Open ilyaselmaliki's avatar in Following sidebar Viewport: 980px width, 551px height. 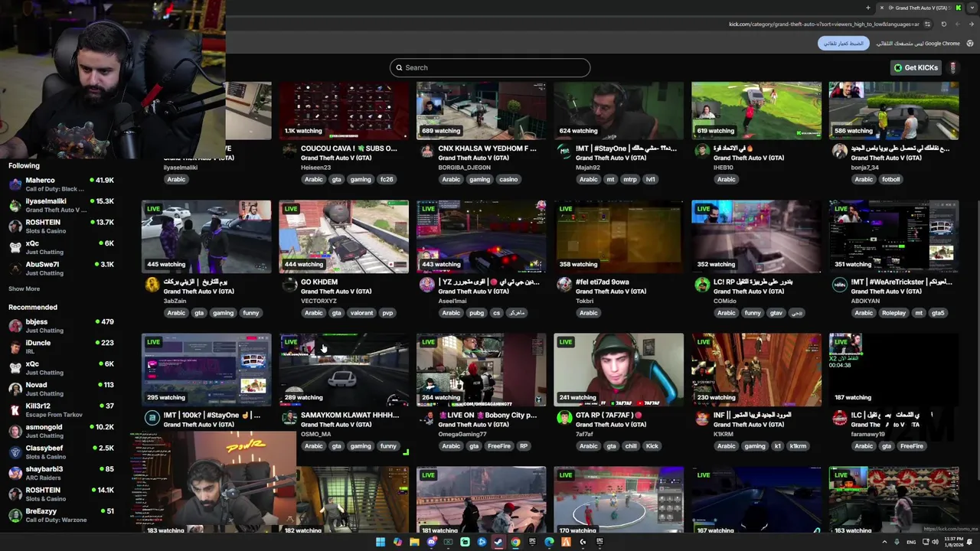15,205
